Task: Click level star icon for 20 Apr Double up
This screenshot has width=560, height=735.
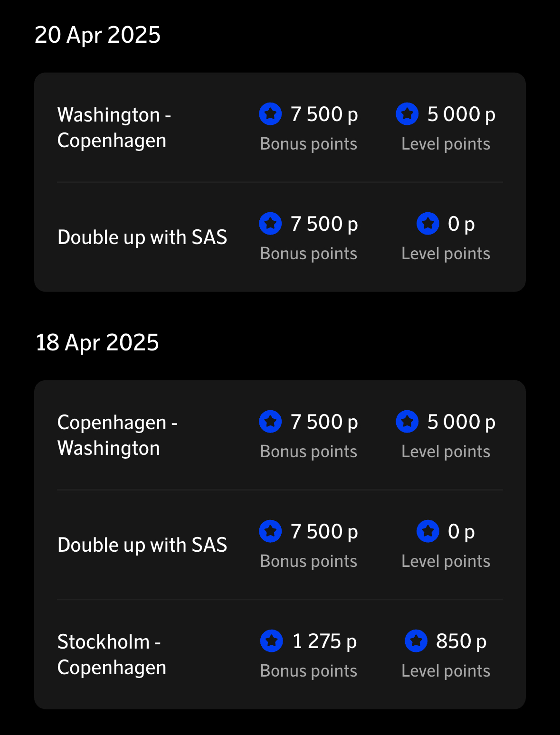Action: tap(427, 224)
